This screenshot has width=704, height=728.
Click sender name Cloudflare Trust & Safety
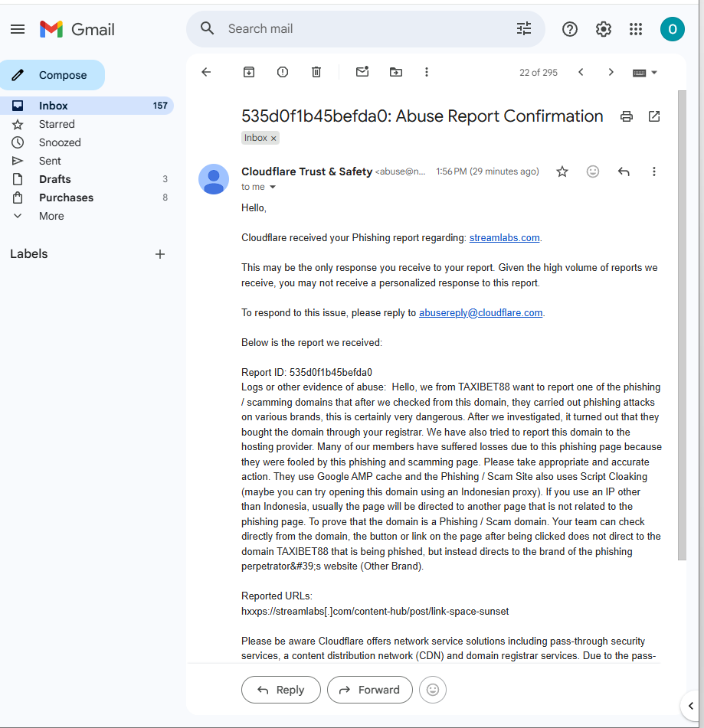coord(306,171)
